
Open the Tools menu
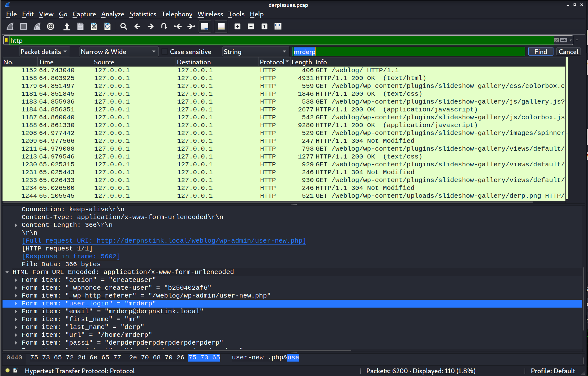point(236,14)
